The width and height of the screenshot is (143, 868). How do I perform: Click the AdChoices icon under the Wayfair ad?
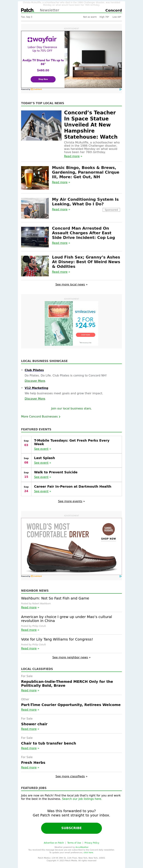[x=120, y=89]
